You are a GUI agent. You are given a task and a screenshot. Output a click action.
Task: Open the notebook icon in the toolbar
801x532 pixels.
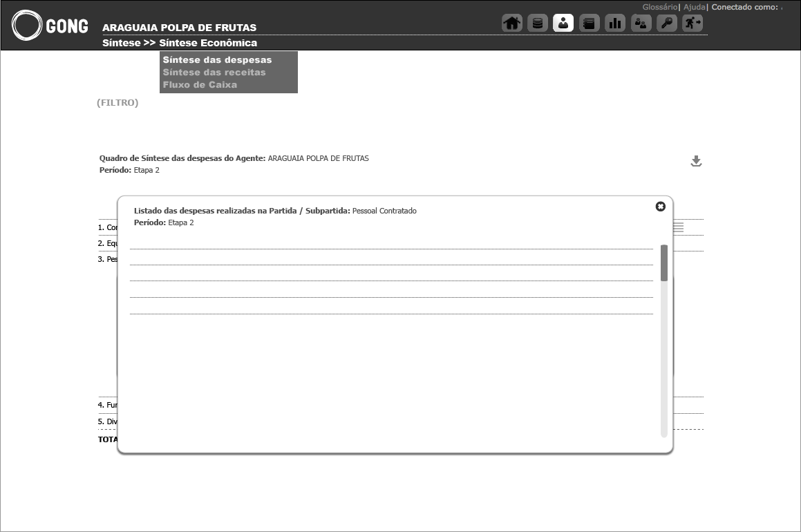(x=589, y=23)
